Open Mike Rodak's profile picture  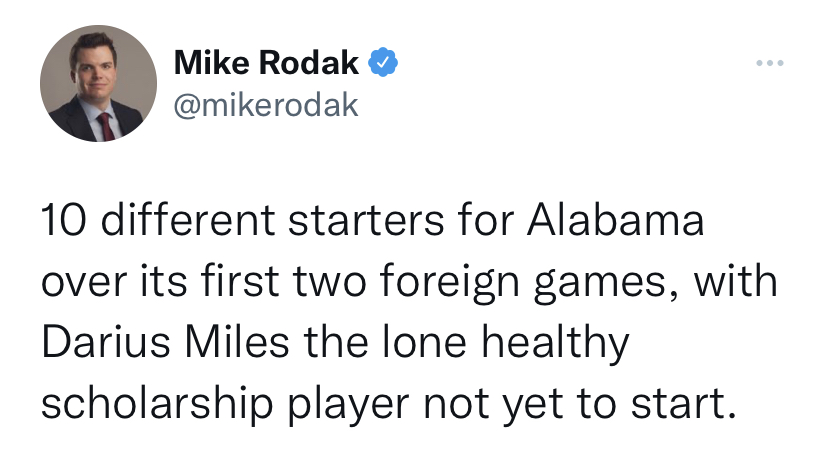pyautogui.click(x=98, y=83)
